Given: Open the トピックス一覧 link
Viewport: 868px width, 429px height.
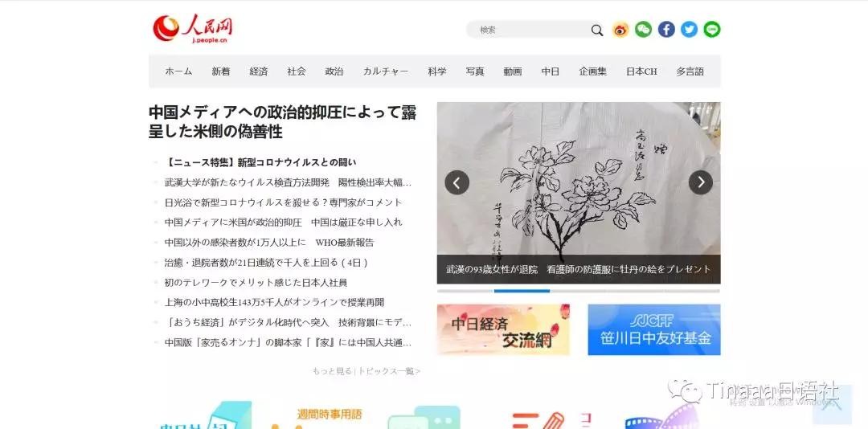Looking at the screenshot, I should 389,371.
